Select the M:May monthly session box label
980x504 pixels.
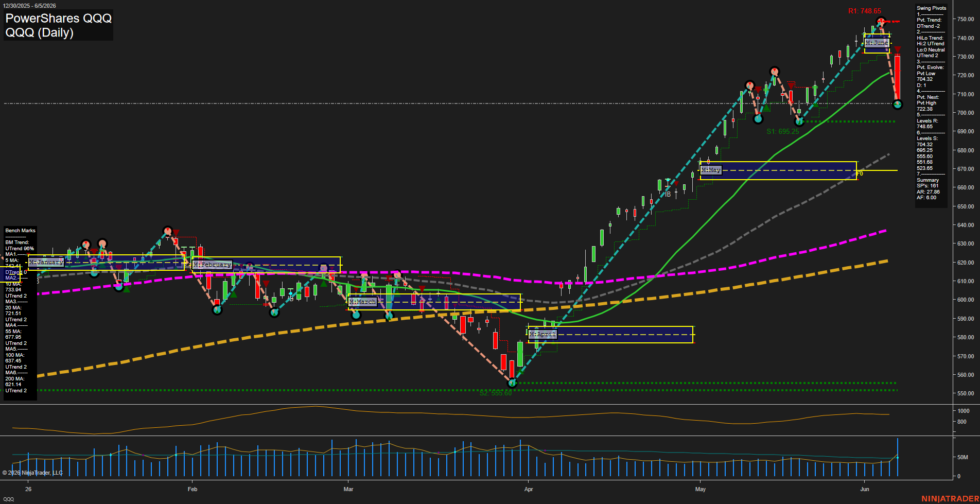(x=711, y=170)
